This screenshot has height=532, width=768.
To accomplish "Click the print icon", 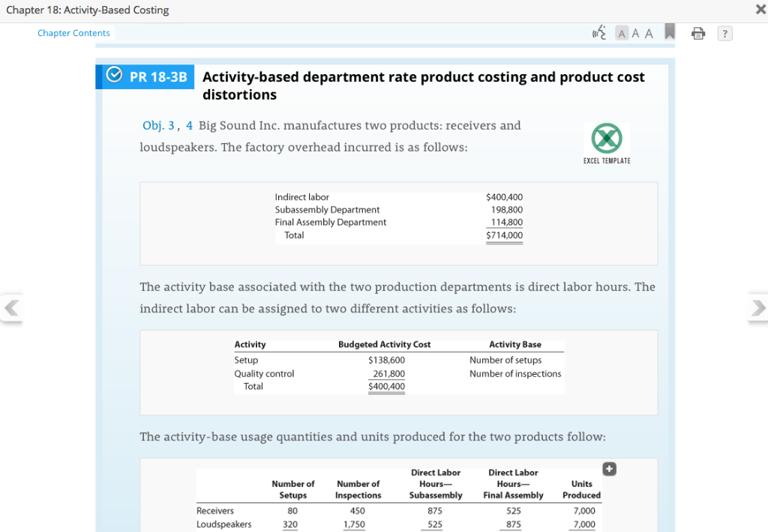I will pyautogui.click(x=697, y=33).
